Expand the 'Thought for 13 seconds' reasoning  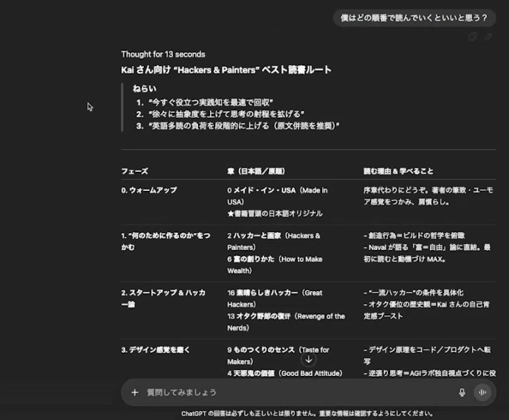163,54
